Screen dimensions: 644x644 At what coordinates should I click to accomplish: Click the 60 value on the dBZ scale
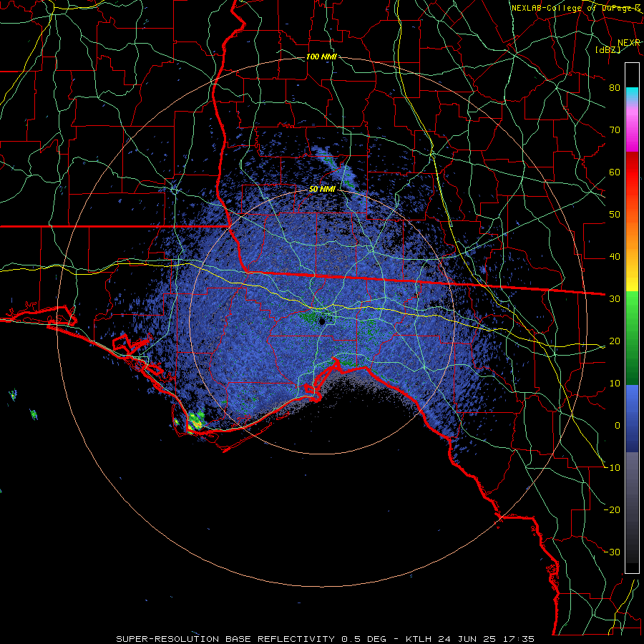pyautogui.click(x=615, y=172)
